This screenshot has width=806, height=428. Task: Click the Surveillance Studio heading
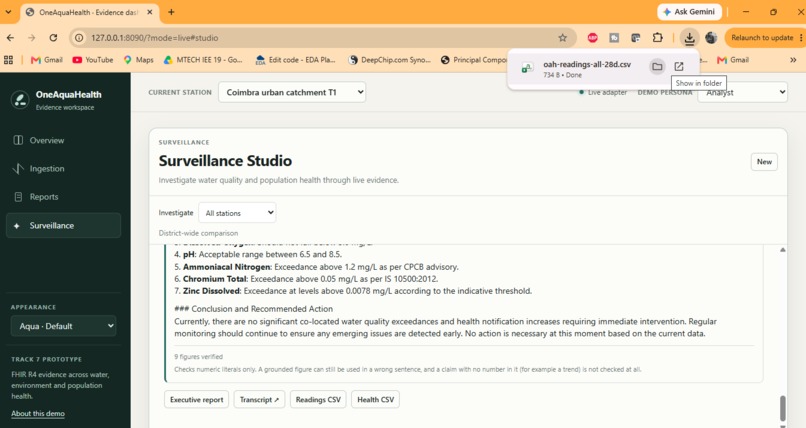(x=225, y=161)
